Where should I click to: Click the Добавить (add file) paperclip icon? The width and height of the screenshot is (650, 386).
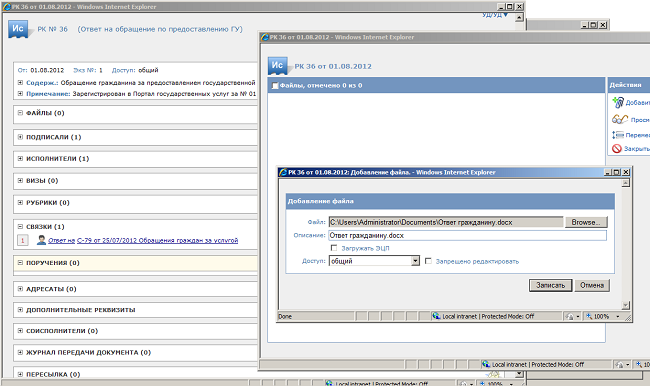pyautogui.click(x=618, y=102)
